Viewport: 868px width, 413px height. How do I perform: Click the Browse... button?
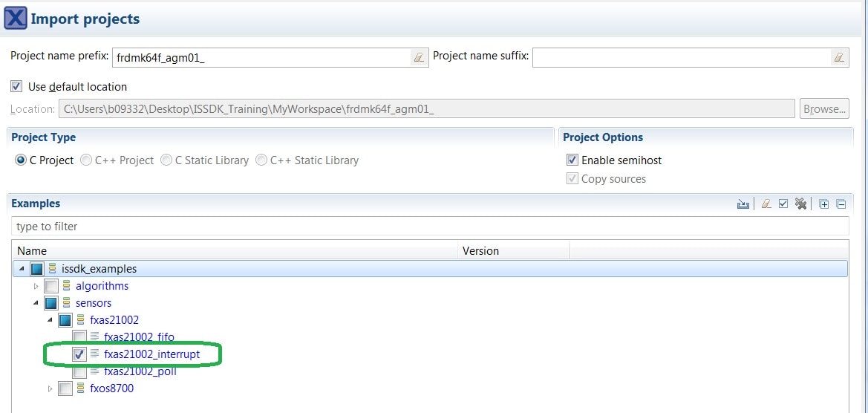824,109
